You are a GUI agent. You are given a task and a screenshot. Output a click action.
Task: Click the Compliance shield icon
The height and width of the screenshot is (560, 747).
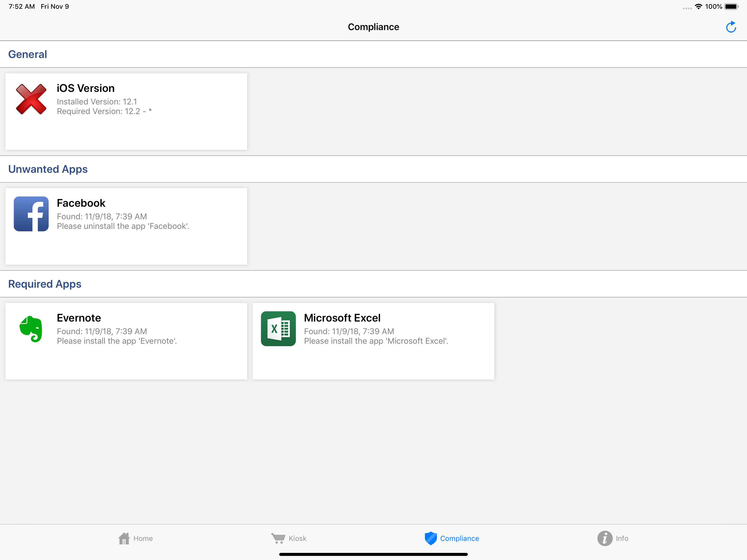pyautogui.click(x=431, y=538)
